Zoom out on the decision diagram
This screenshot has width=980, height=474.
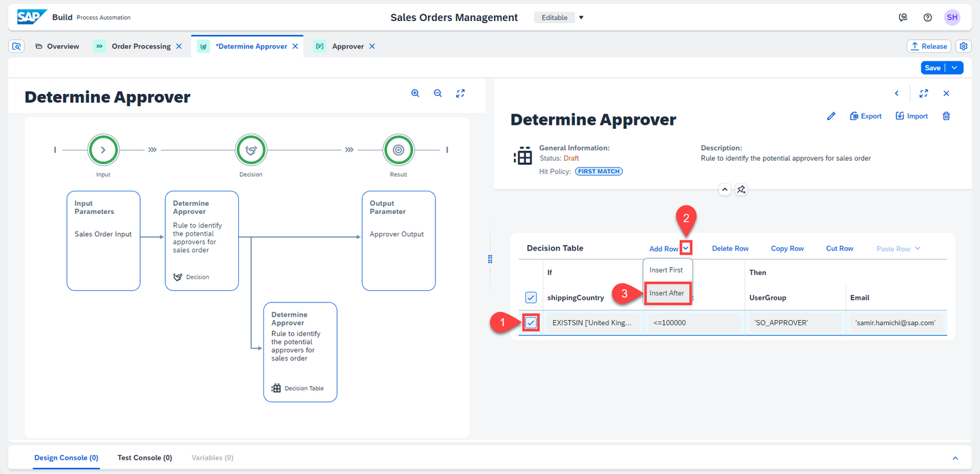(x=438, y=94)
